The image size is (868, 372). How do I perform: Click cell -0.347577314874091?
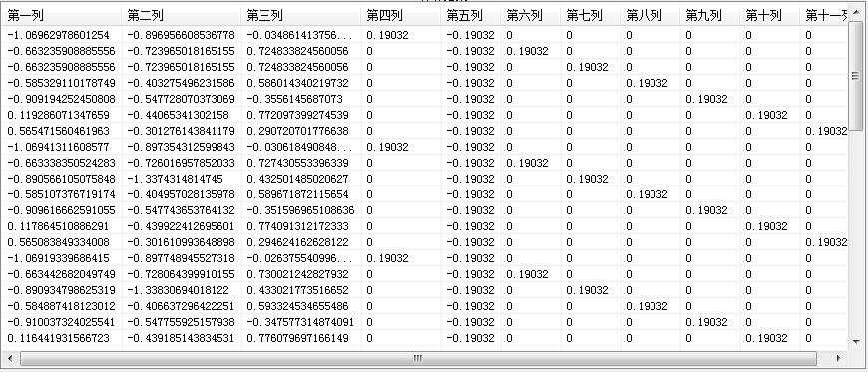[301, 322]
